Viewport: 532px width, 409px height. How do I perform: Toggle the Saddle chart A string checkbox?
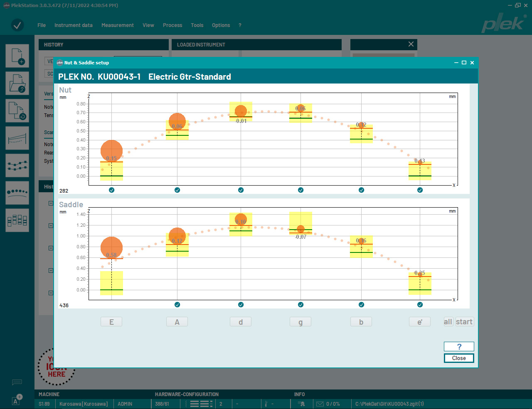tap(177, 305)
